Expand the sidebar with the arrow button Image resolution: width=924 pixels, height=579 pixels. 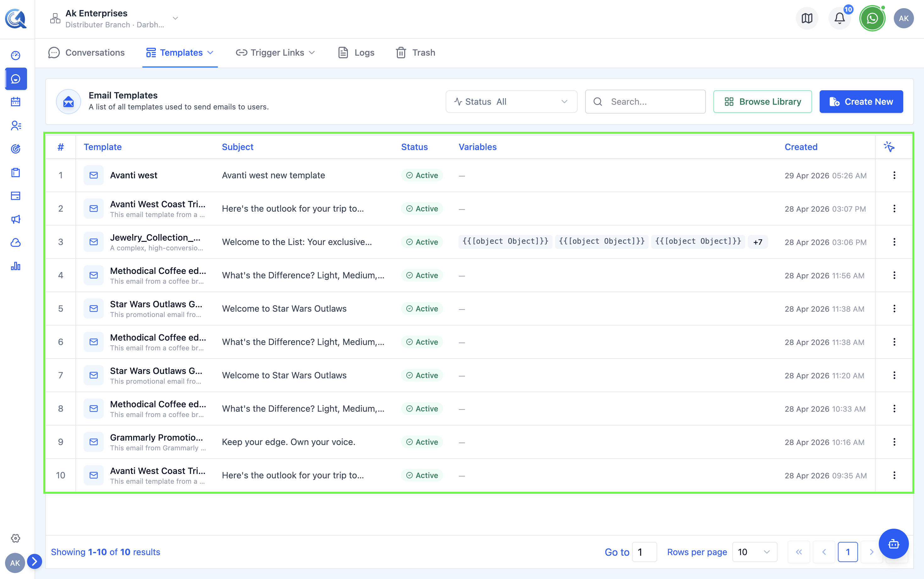coord(35,561)
